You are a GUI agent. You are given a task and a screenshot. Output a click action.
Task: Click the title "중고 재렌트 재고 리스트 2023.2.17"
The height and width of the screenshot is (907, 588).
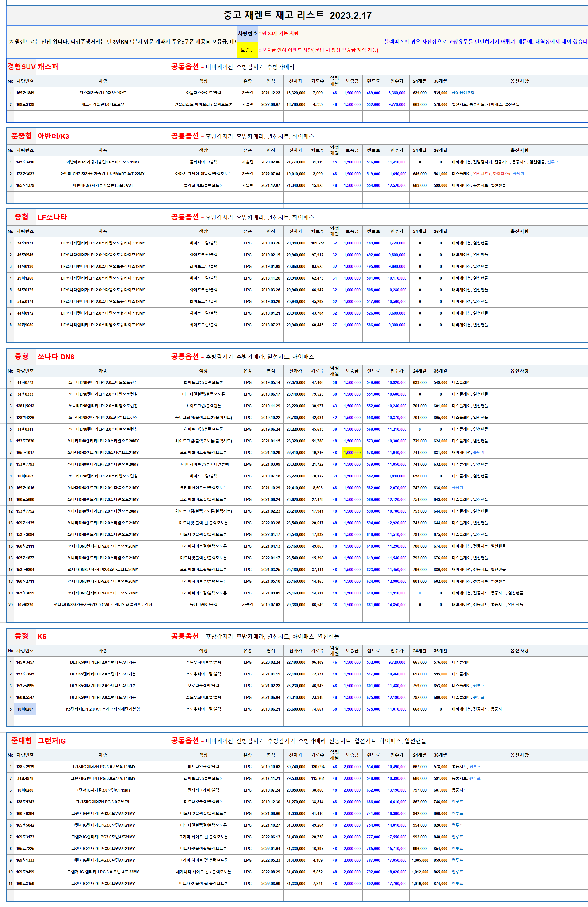coord(297,15)
